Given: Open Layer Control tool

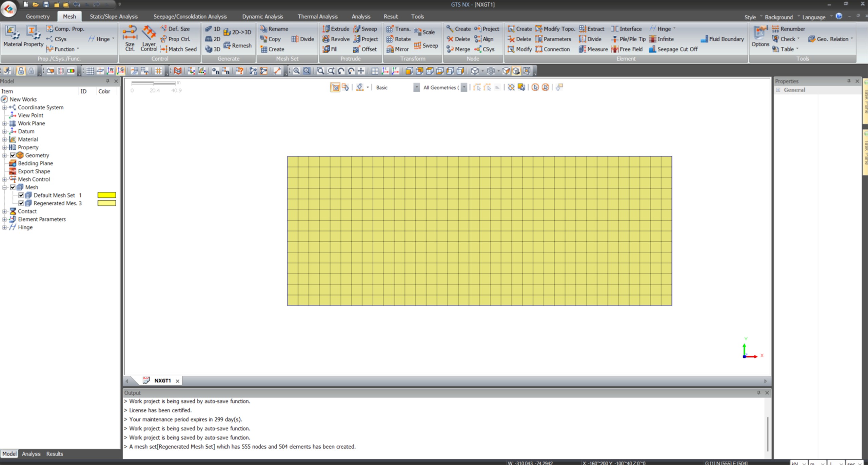Looking at the screenshot, I should 149,38.
